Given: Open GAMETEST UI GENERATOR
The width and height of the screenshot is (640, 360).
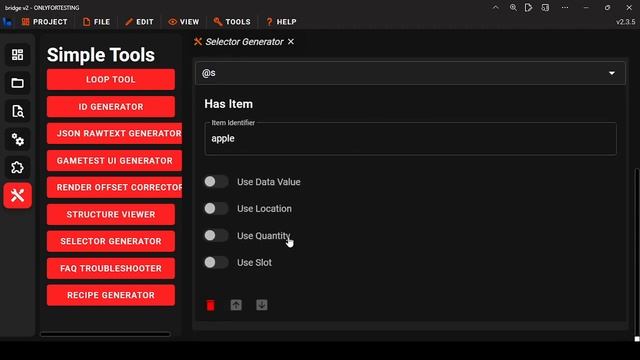Looking at the screenshot, I should [114, 160].
